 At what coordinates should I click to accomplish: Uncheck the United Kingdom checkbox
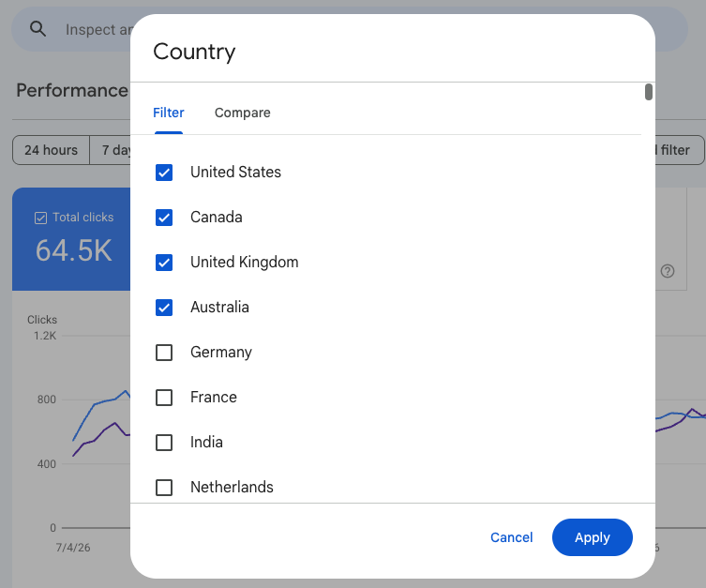click(x=164, y=263)
